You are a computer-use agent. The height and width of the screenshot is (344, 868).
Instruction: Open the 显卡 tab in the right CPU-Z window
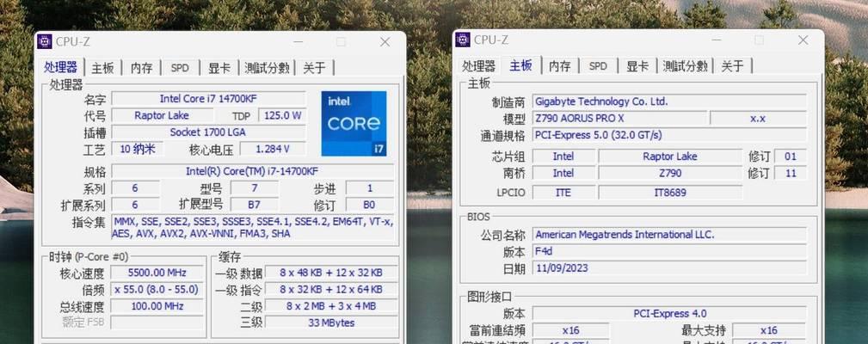(x=637, y=66)
